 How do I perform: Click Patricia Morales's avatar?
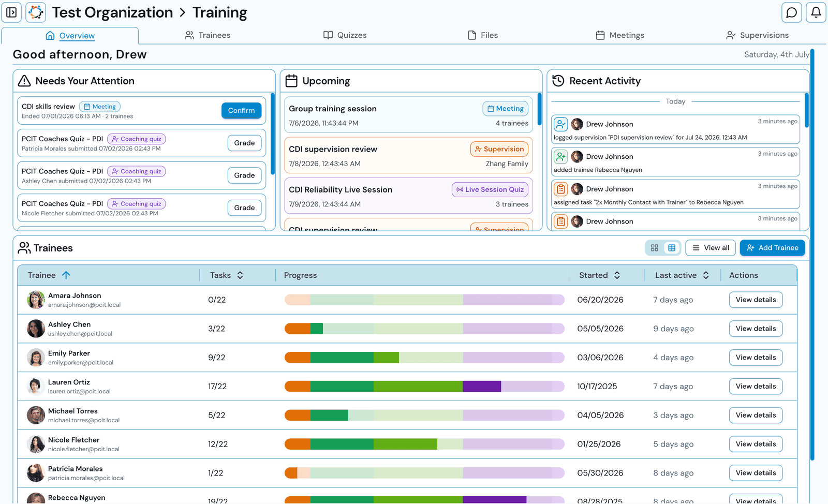[x=36, y=473]
